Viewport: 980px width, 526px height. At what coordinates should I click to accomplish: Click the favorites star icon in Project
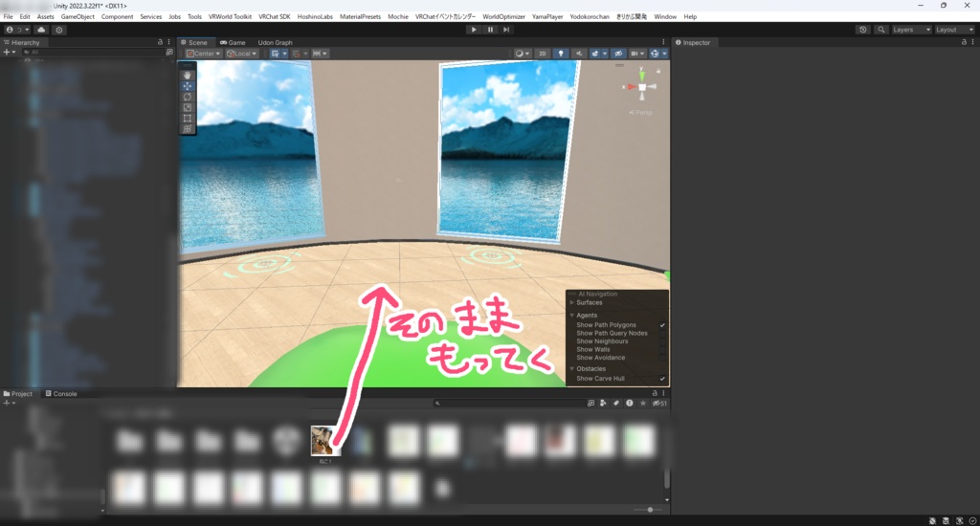pos(642,403)
